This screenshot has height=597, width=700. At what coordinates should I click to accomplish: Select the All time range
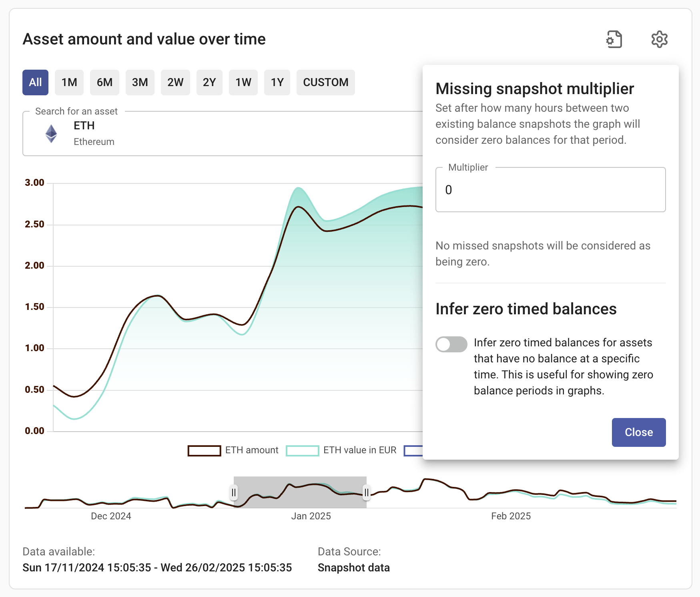click(35, 82)
